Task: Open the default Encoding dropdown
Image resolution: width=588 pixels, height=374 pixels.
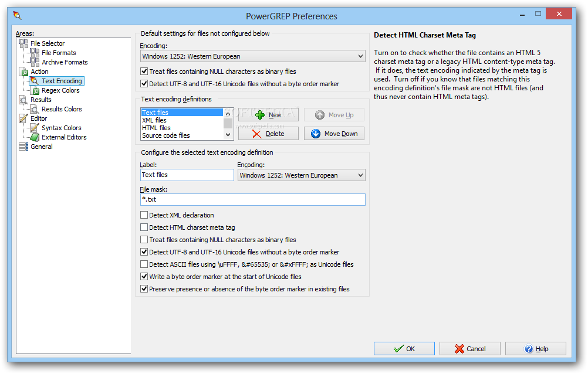Action: pos(253,56)
